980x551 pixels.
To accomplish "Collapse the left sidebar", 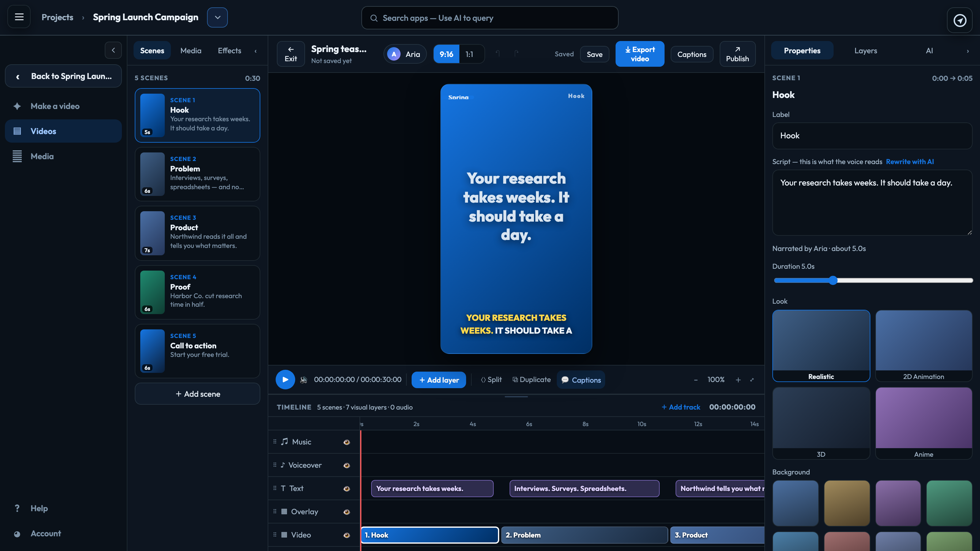I will click(113, 50).
